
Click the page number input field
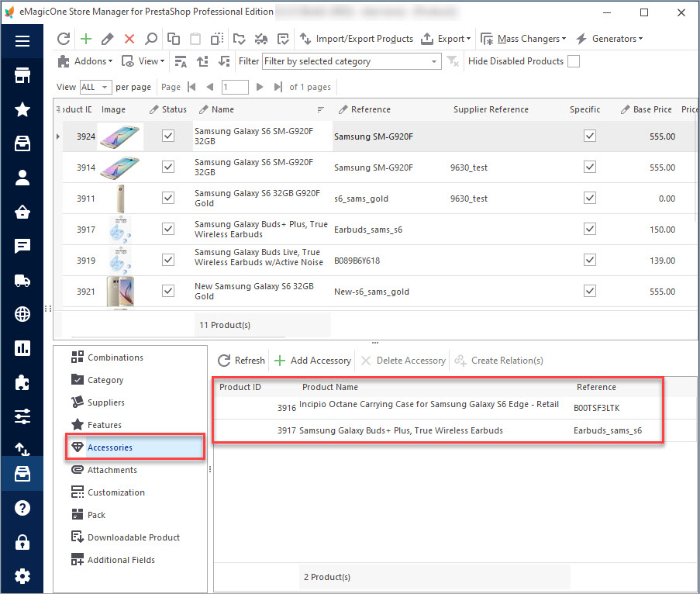click(235, 87)
